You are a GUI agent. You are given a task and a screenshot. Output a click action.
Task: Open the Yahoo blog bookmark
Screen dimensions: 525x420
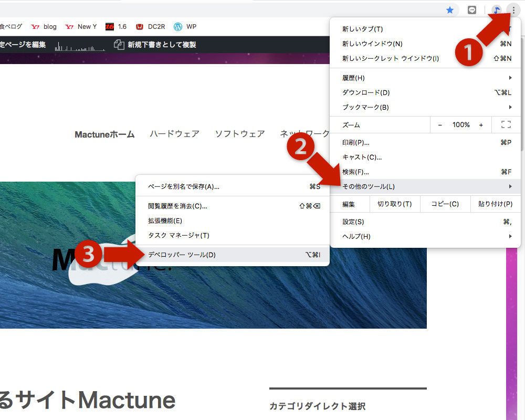[x=44, y=27]
